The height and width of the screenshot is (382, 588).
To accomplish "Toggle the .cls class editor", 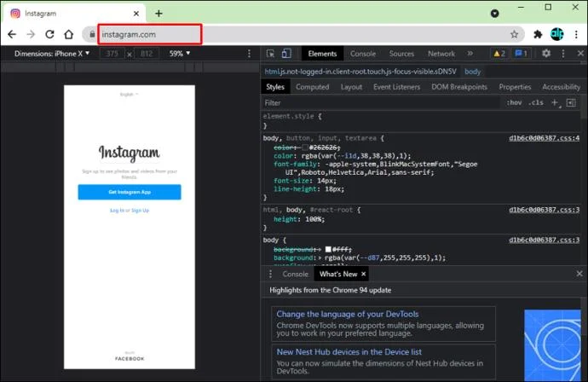I will pos(536,103).
